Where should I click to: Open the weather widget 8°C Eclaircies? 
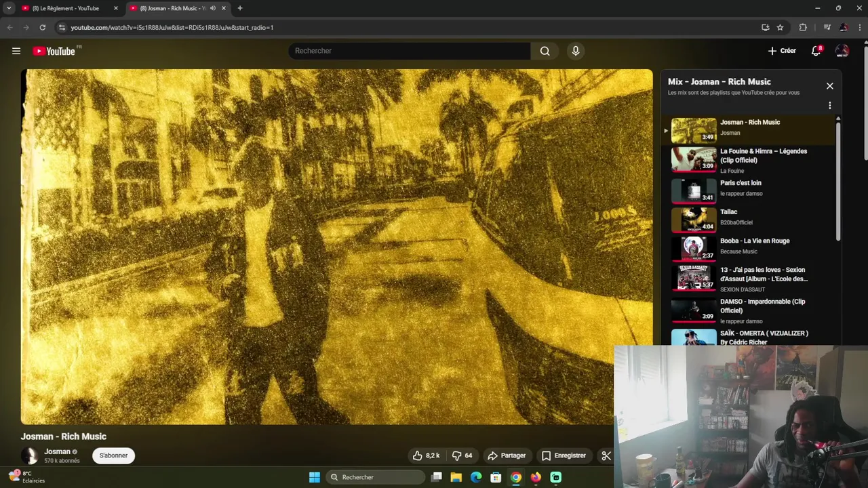point(27,477)
